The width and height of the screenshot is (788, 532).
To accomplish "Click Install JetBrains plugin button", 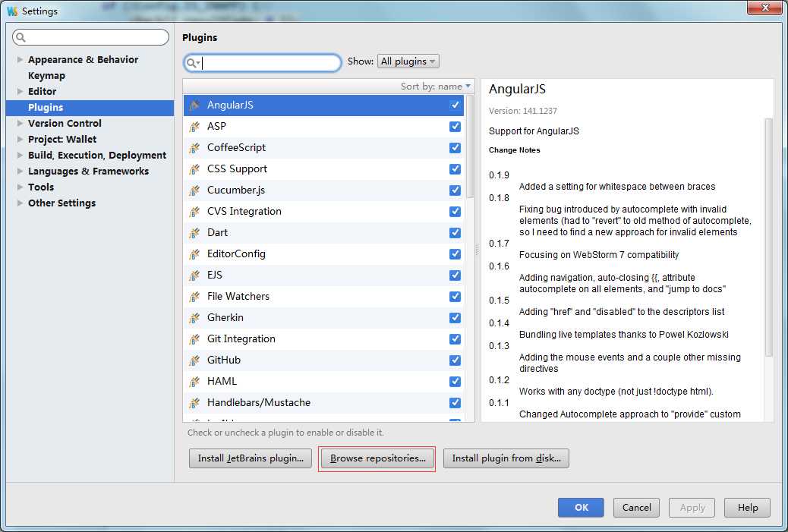I will [251, 458].
